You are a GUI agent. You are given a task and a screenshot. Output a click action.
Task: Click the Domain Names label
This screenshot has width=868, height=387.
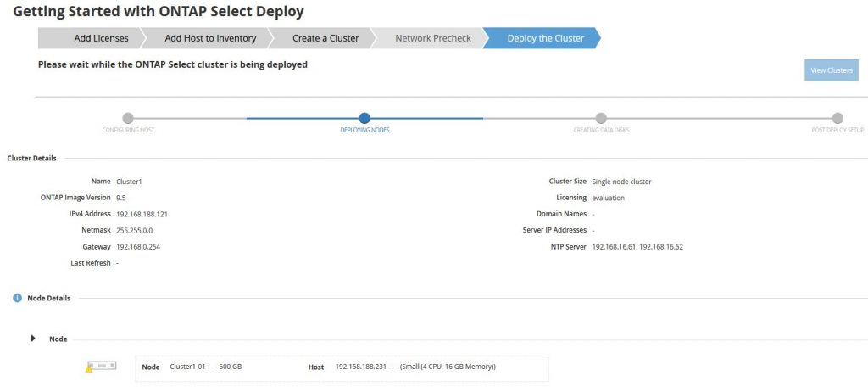click(561, 214)
